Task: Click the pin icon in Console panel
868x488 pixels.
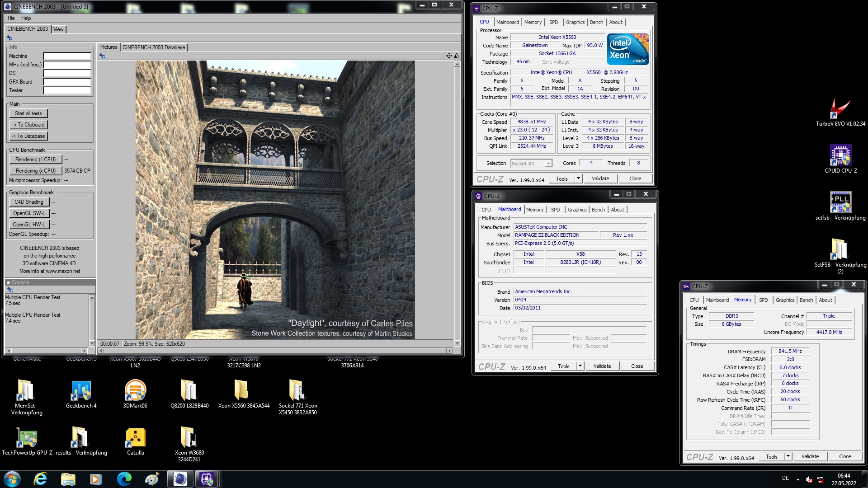Action: (9, 290)
